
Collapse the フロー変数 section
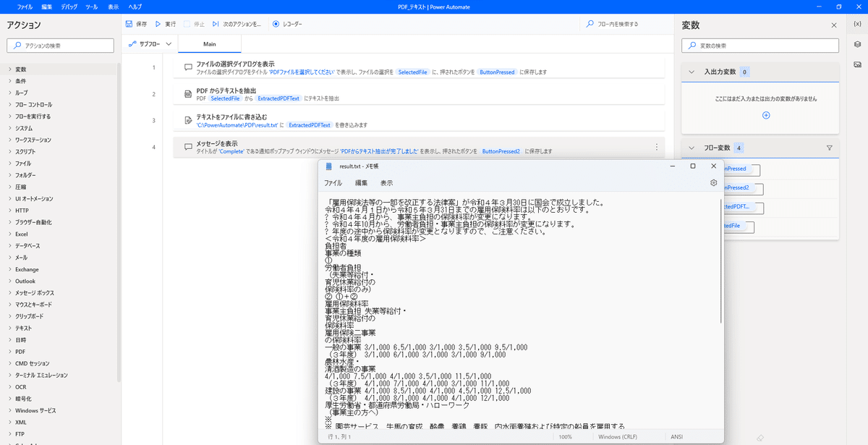[x=692, y=148]
